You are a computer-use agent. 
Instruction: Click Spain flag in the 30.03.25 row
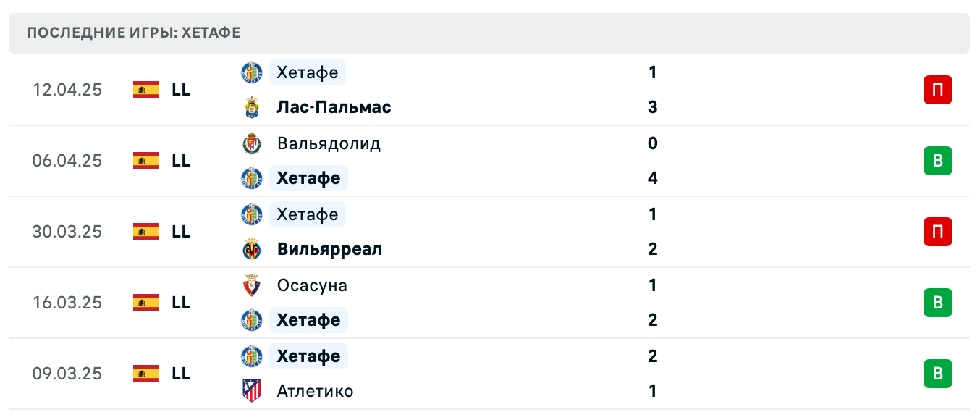[146, 232]
